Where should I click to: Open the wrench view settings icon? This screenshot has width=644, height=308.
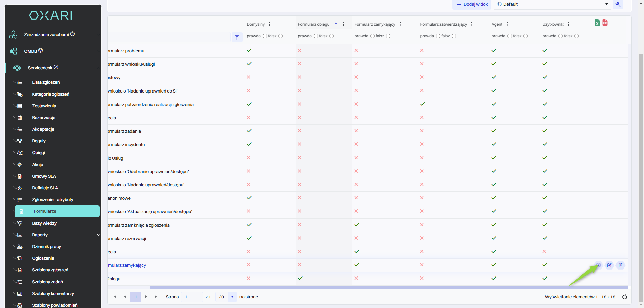[618, 4]
